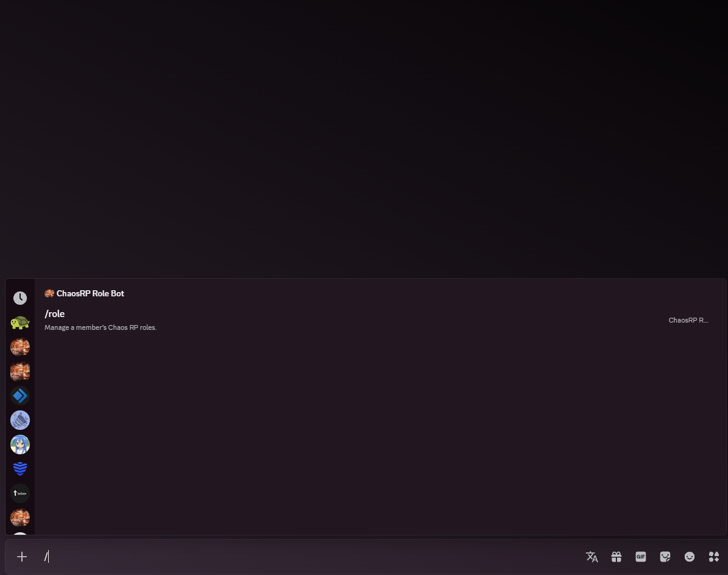
Task: Click the plus attachment button
Action: coord(22,557)
